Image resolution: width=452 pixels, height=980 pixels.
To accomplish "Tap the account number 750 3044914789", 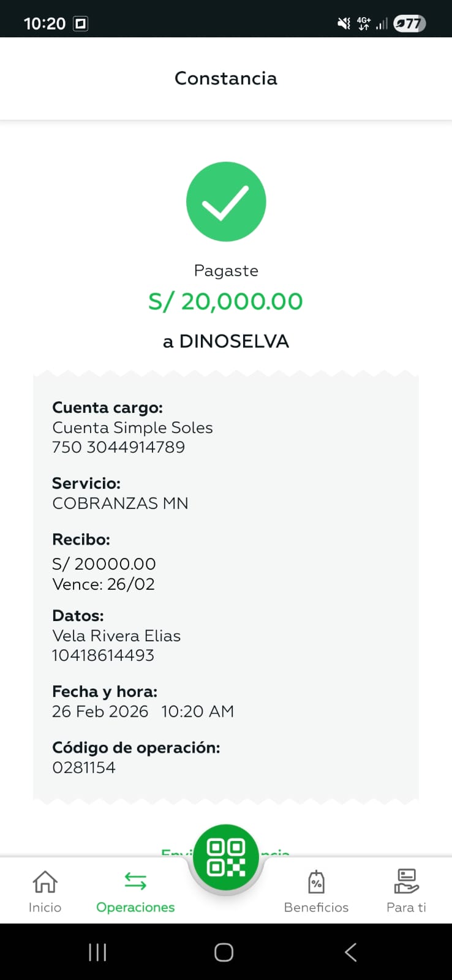I will [x=119, y=447].
